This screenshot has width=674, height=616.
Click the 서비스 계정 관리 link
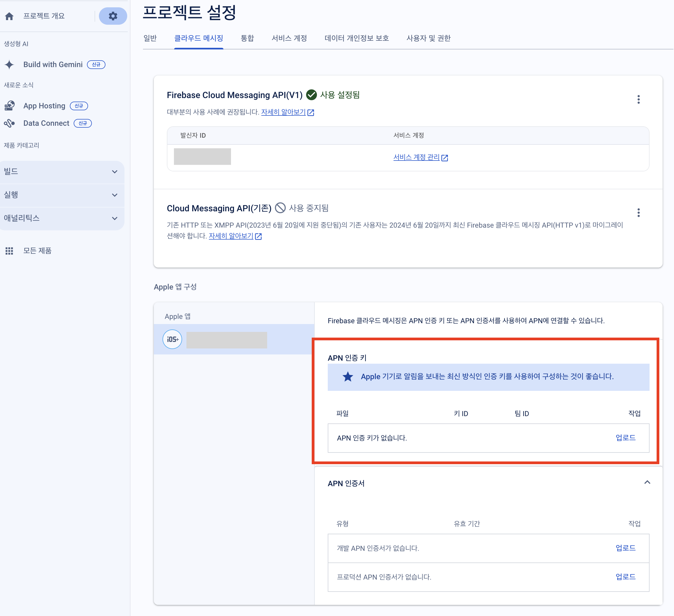pos(417,157)
